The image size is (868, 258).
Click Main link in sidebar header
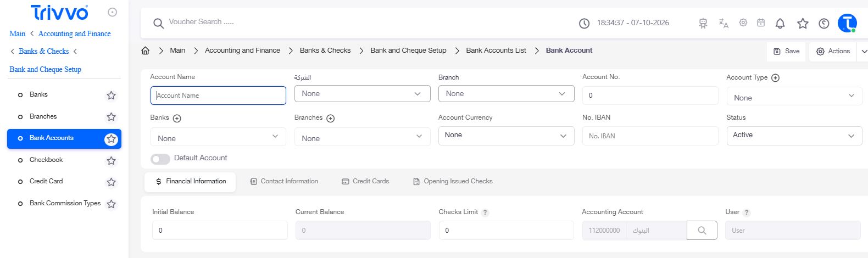[x=17, y=34]
